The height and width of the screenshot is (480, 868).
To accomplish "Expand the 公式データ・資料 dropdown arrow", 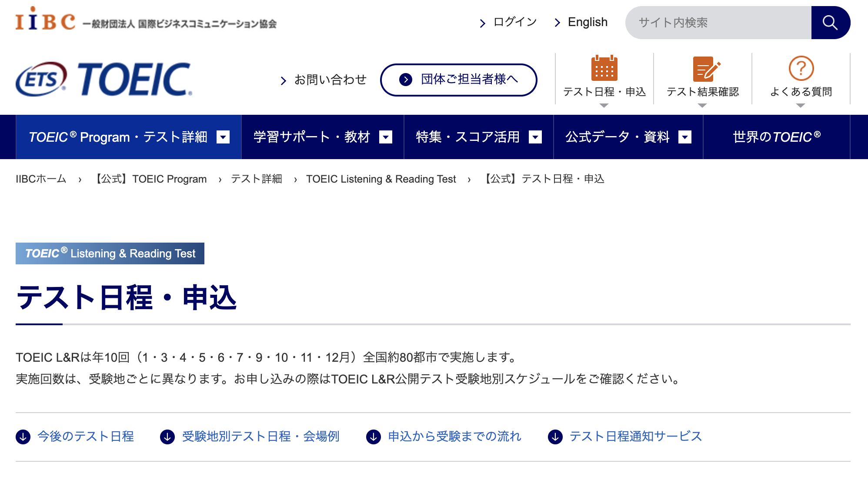I will [685, 137].
